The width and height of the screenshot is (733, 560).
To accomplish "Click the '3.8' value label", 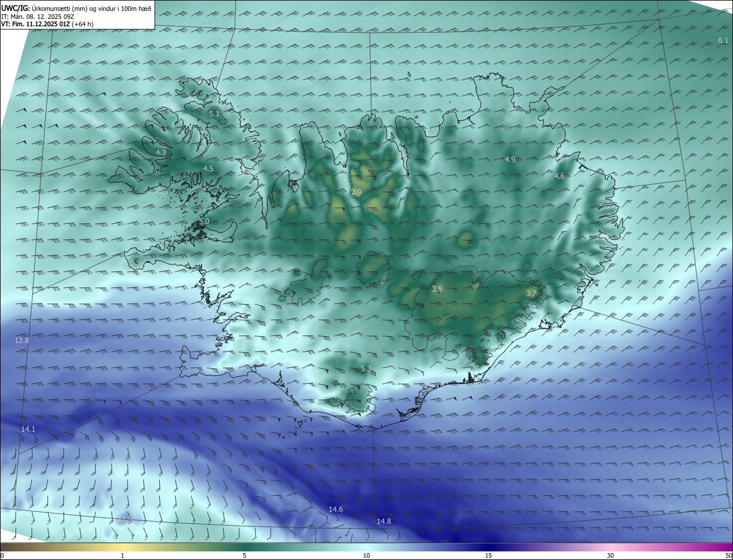I will pyautogui.click(x=437, y=289).
